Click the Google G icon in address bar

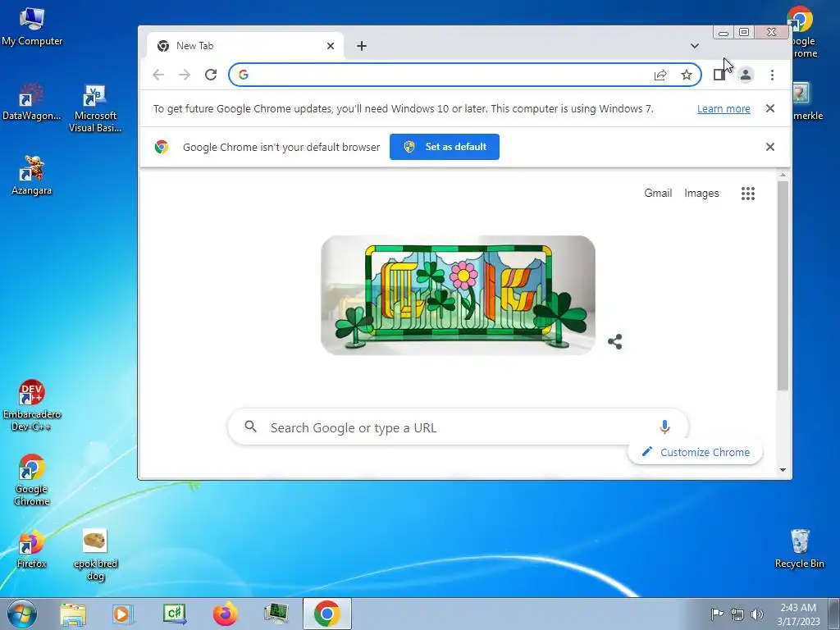click(x=243, y=75)
